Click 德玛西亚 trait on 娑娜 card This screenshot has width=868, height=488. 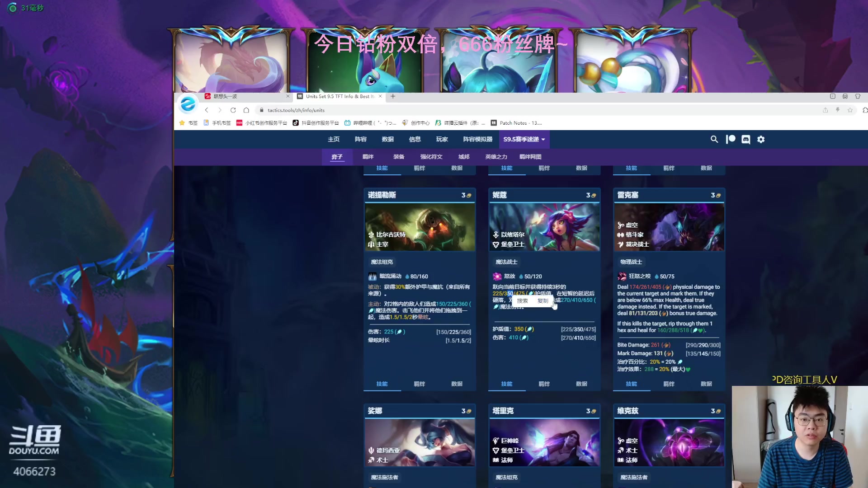[x=384, y=450]
